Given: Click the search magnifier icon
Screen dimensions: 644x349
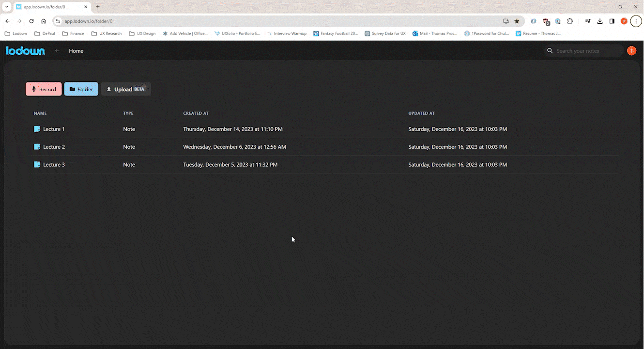Looking at the screenshot, I should pos(550,50).
